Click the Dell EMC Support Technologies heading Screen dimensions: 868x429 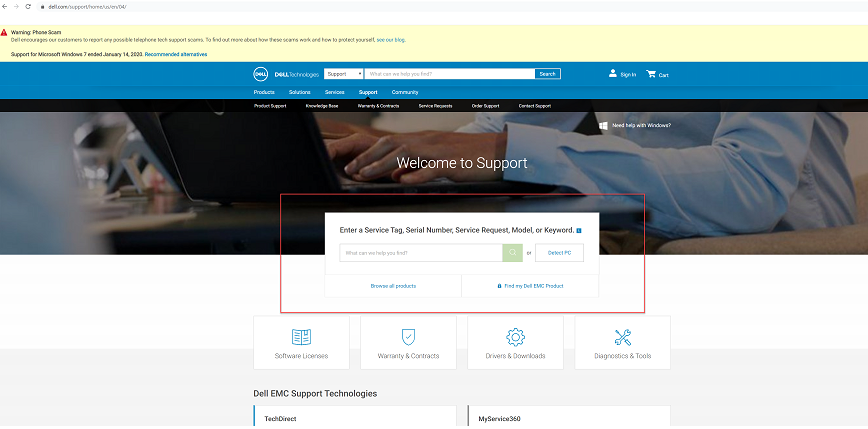click(315, 394)
